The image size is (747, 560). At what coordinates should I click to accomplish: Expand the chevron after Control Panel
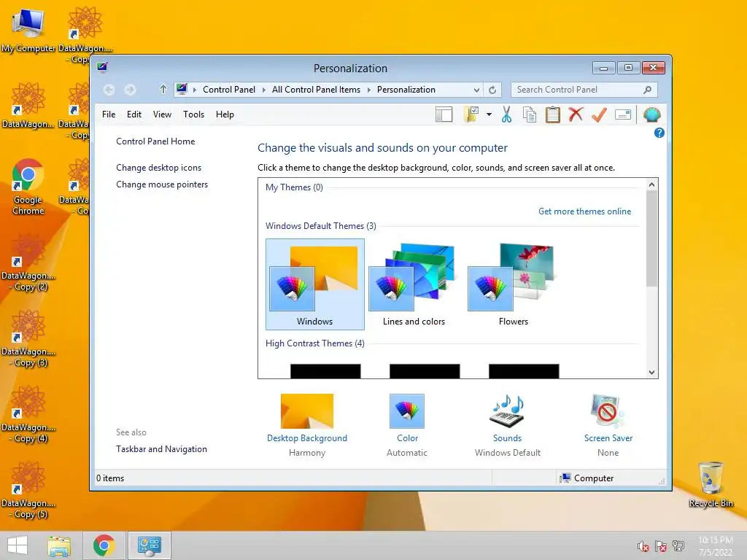click(x=263, y=90)
